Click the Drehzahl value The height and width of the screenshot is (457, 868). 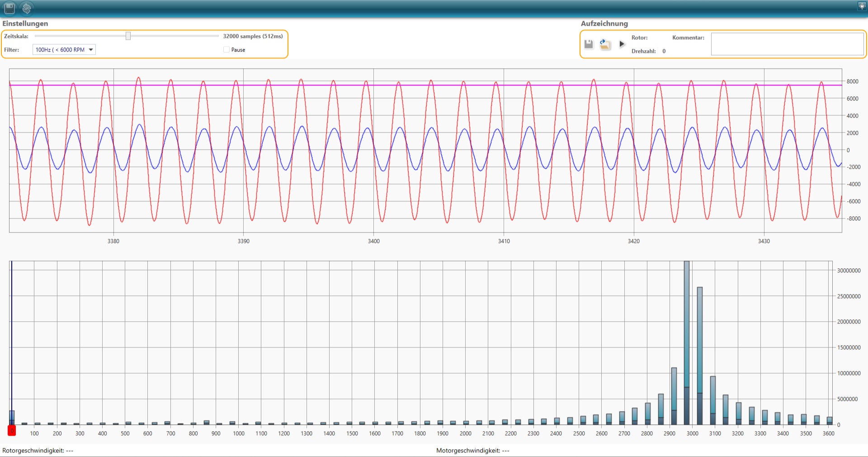coord(664,51)
